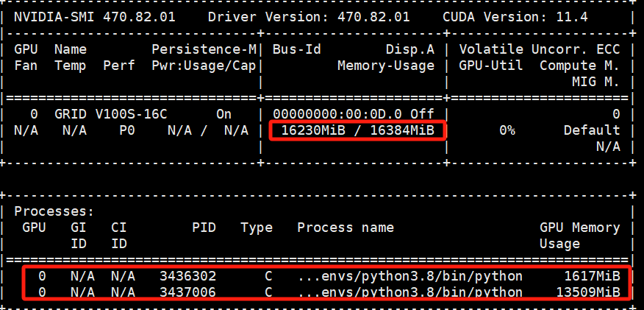Image resolution: width=644 pixels, height=310 pixels.
Task: Click the Compute M. header
Action: [x=579, y=66]
